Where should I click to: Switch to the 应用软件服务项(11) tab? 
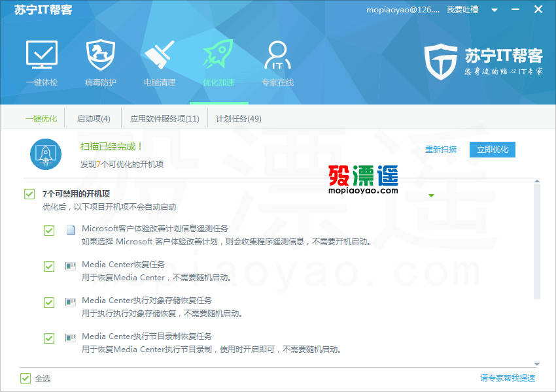pyautogui.click(x=165, y=119)
